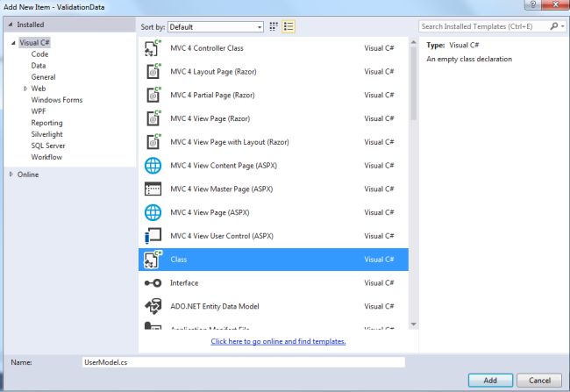The width and height of the screenshot is (570, 392).
Task: Click the Search Installed Templates box
Action: coord(483,26)
